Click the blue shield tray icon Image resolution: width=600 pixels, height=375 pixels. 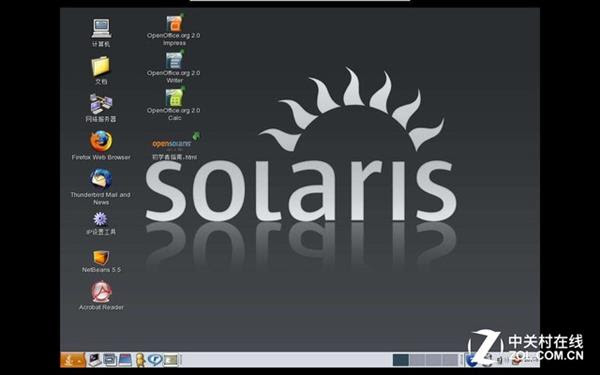471,360
